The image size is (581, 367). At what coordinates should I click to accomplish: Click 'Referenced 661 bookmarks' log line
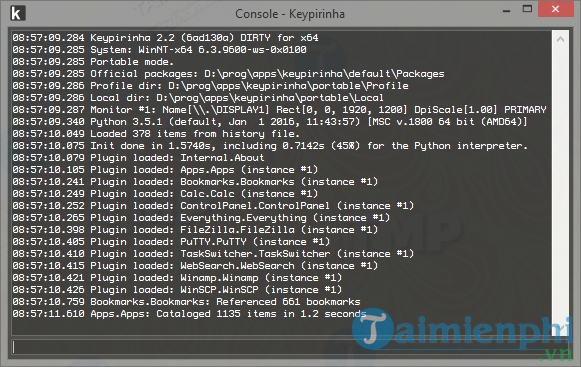(186, 301)
